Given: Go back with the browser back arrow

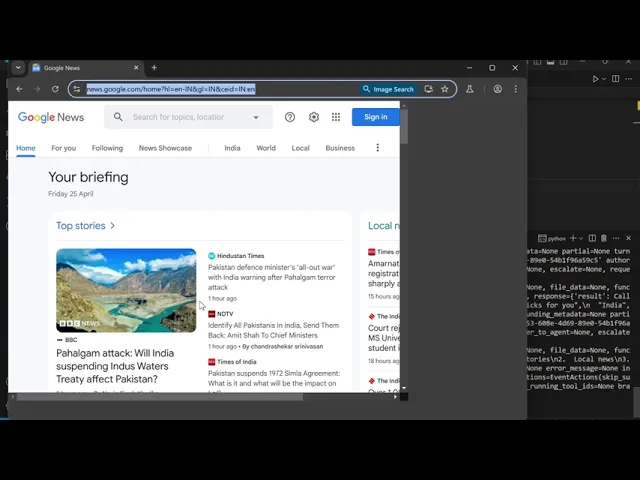Looking at the screenshot, I should tap(19, 89).
